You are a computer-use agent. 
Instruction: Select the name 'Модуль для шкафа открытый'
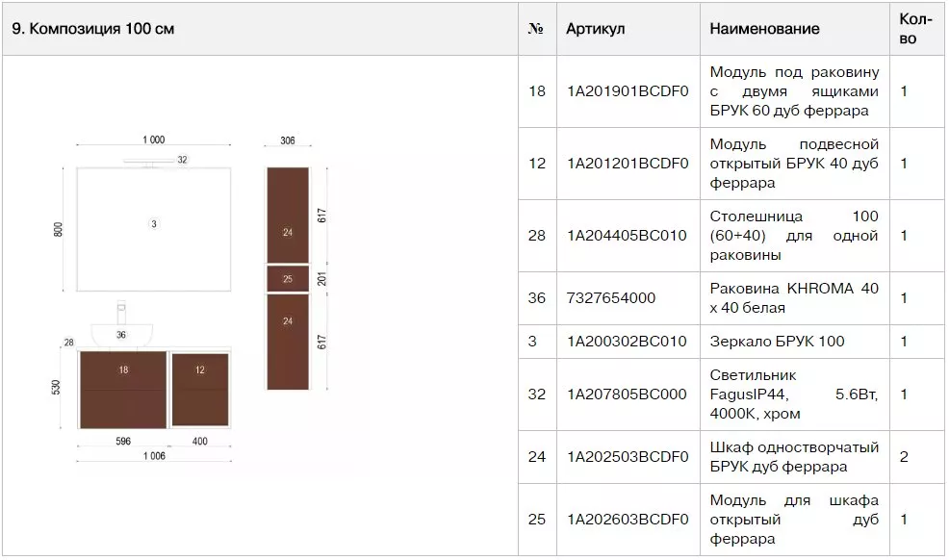coord(793,510)
